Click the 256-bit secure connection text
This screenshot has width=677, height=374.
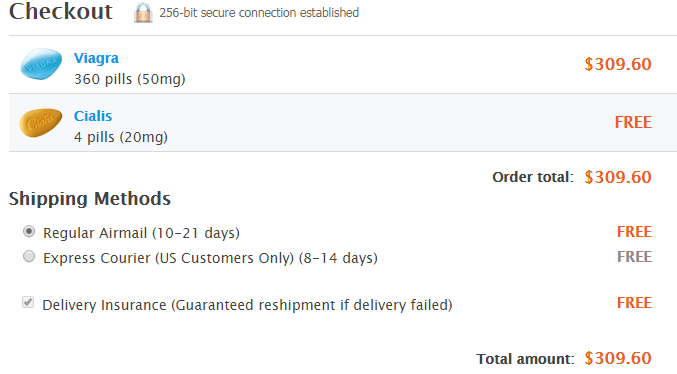[259, 13]
